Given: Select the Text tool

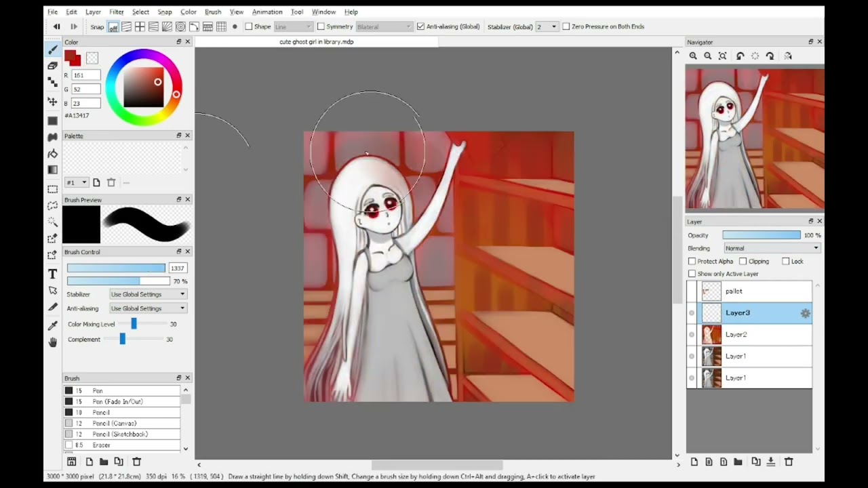Looking at the screenshot, I should click(x=52, y=274).
